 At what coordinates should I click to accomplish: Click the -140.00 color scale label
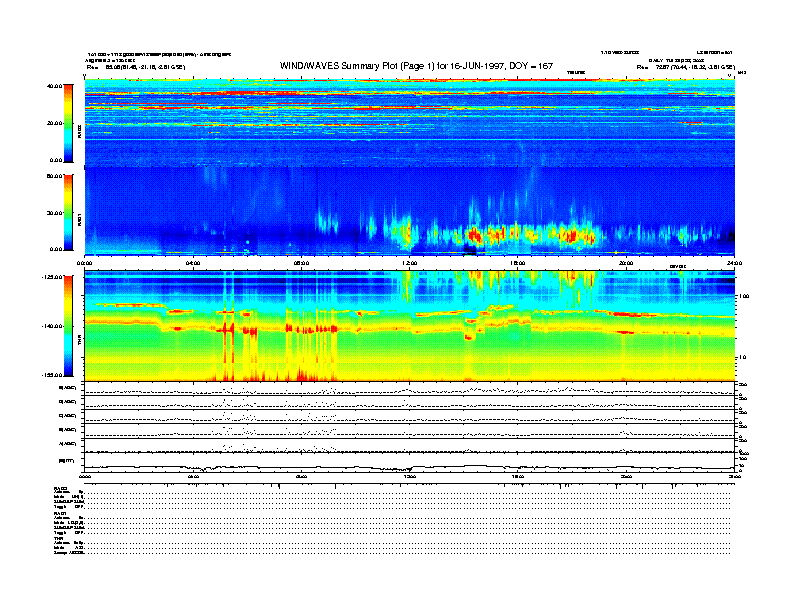pyautogui.click(x=52, y=326)
